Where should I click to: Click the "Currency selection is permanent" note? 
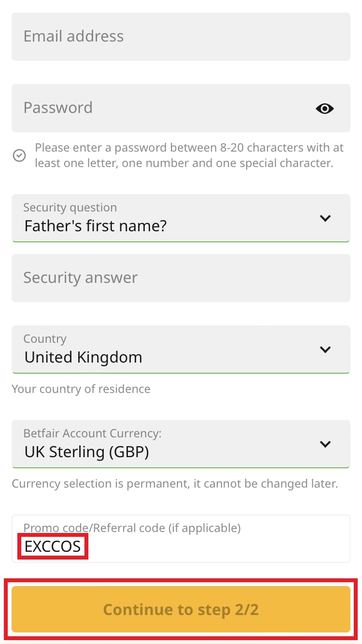click(175, 484)
